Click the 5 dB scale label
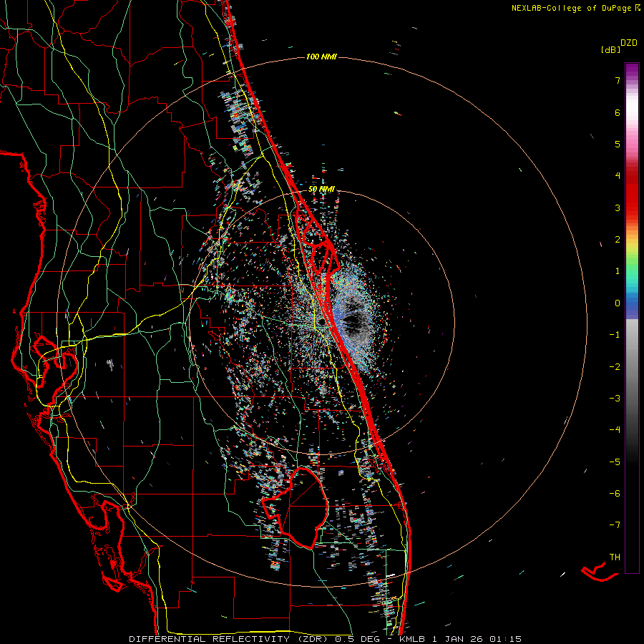644x644 pixels. pyautogui.click(x=618, y=144)
